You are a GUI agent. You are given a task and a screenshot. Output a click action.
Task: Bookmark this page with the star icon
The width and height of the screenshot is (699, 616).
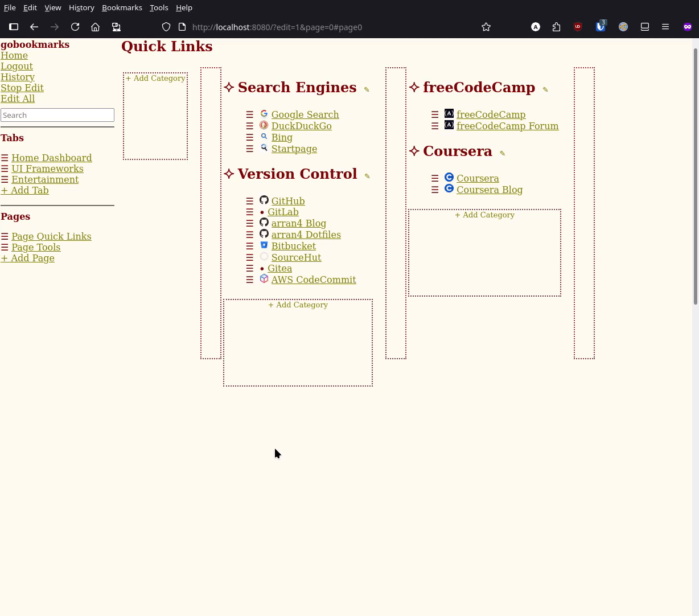[x=486, y=27]
